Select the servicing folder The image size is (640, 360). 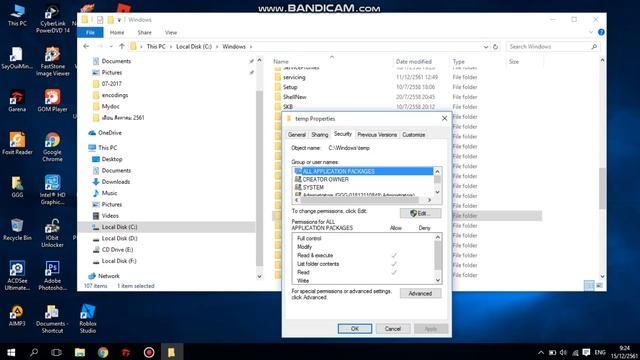(294, 77)
